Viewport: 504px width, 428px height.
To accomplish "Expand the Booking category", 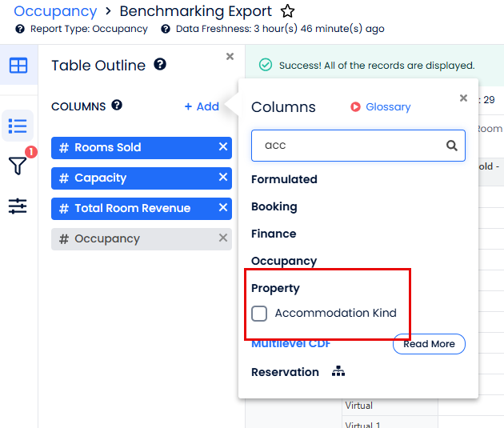I will [274, 206].
